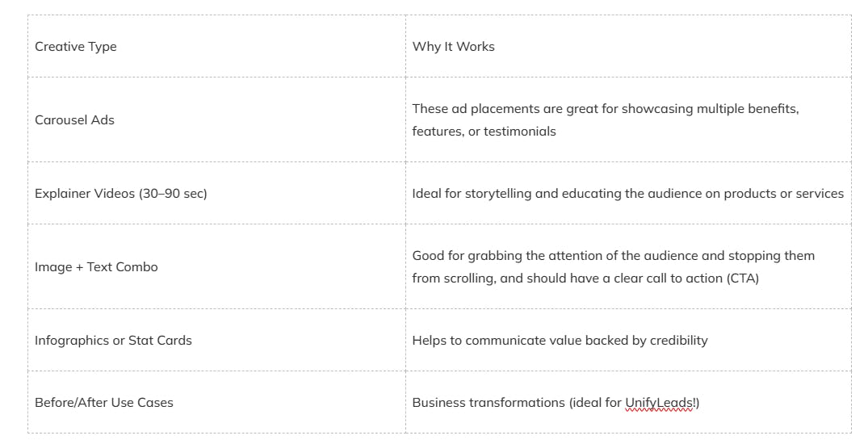
Task: Click 'Helps to communicate value backed by credibility'
Action: pos(560,340)
